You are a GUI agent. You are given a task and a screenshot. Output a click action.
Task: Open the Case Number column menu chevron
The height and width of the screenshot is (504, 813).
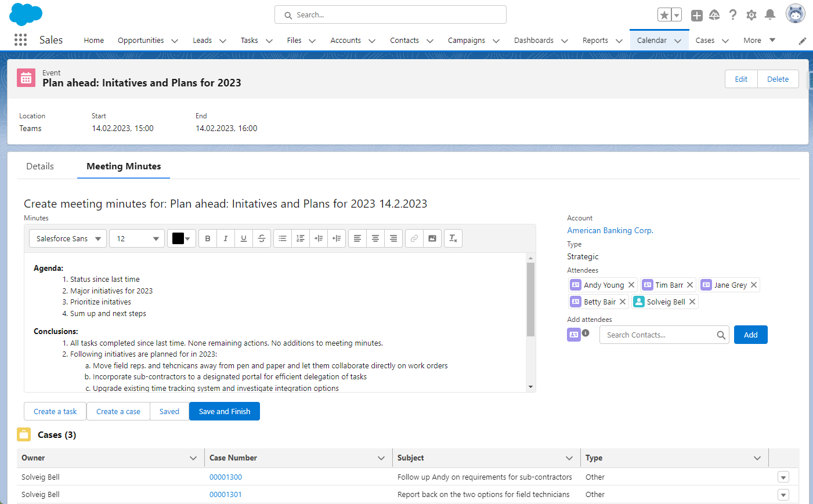tap(381, 458)
